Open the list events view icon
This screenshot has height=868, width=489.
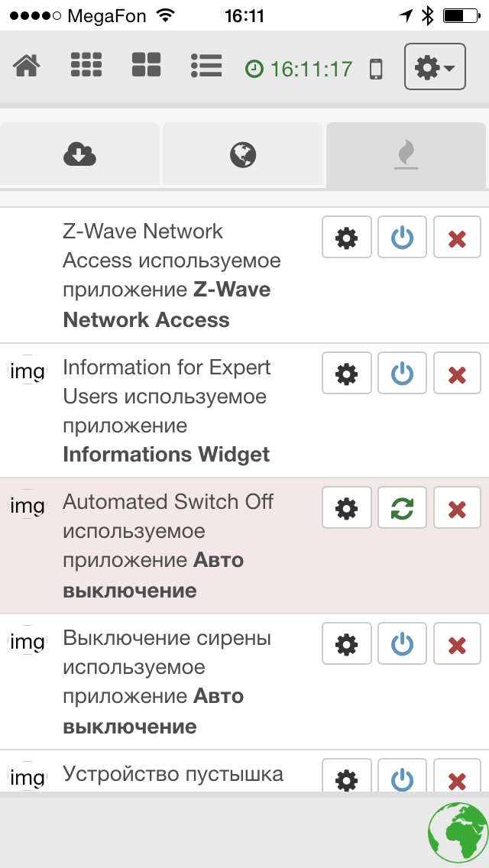tap(206, 66)
